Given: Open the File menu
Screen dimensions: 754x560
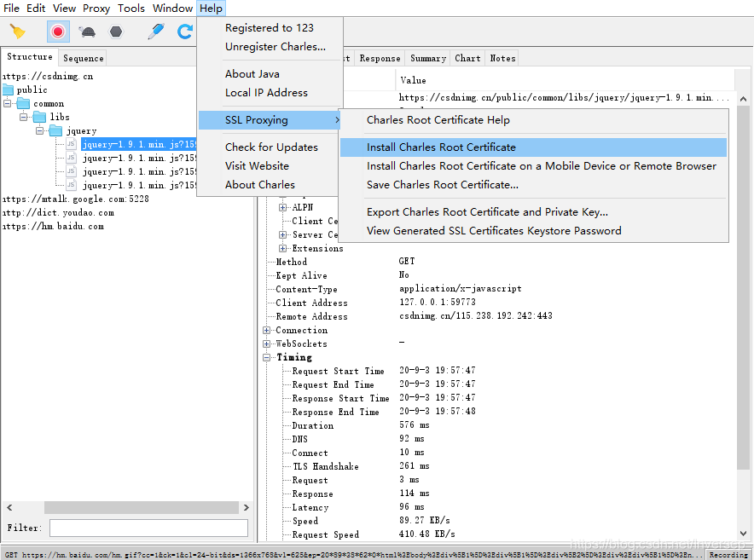Looking at the screenshot, I should (x=12, y=9).
